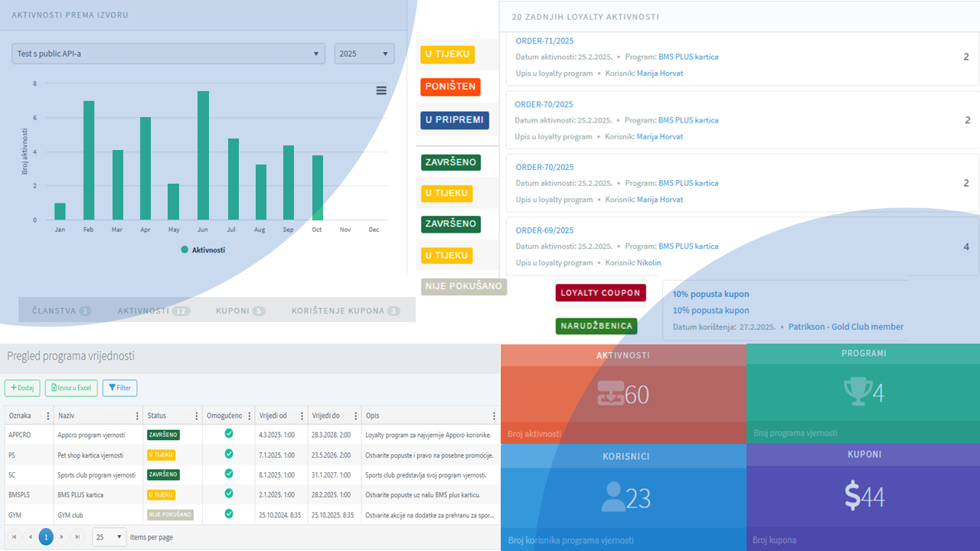
Task: Open the 'Test s public API-a' source dropdown
Action: pos(168,54)
